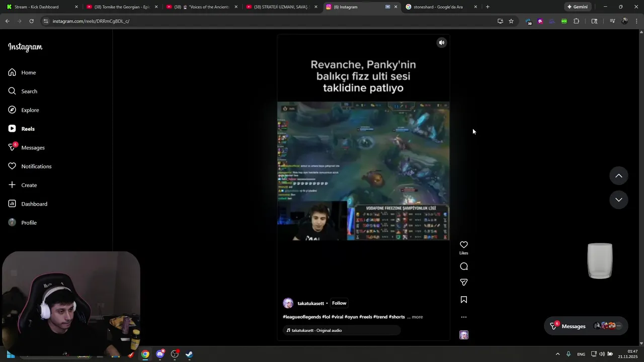
Task: Open the volume tray icon
Action: (x=602, y=354)
